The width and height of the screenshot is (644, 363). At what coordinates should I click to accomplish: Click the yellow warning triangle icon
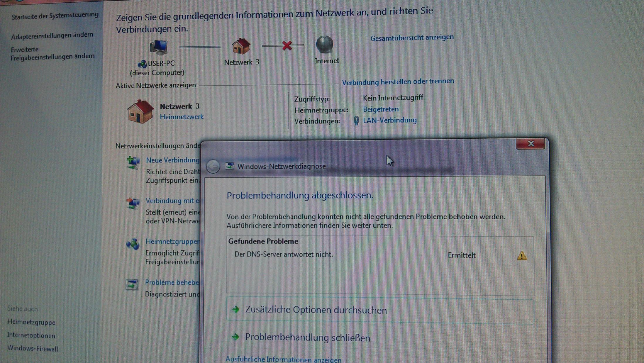521,256
